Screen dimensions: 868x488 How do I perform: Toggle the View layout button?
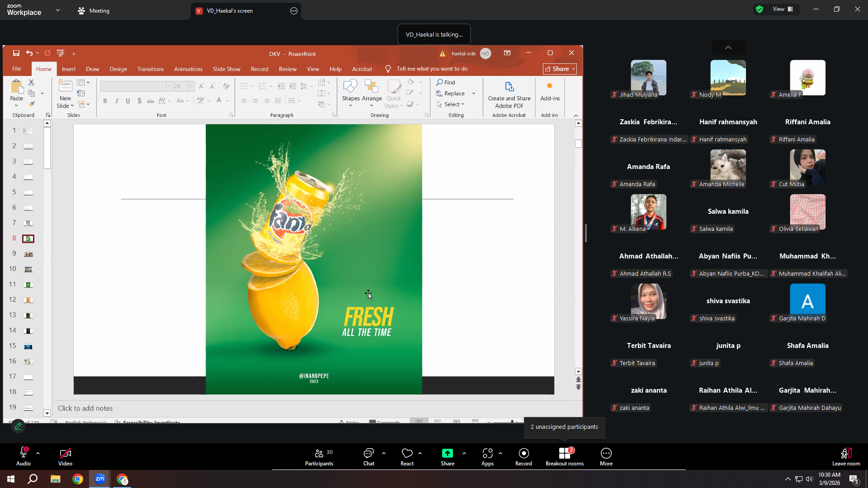coord(783,9)
